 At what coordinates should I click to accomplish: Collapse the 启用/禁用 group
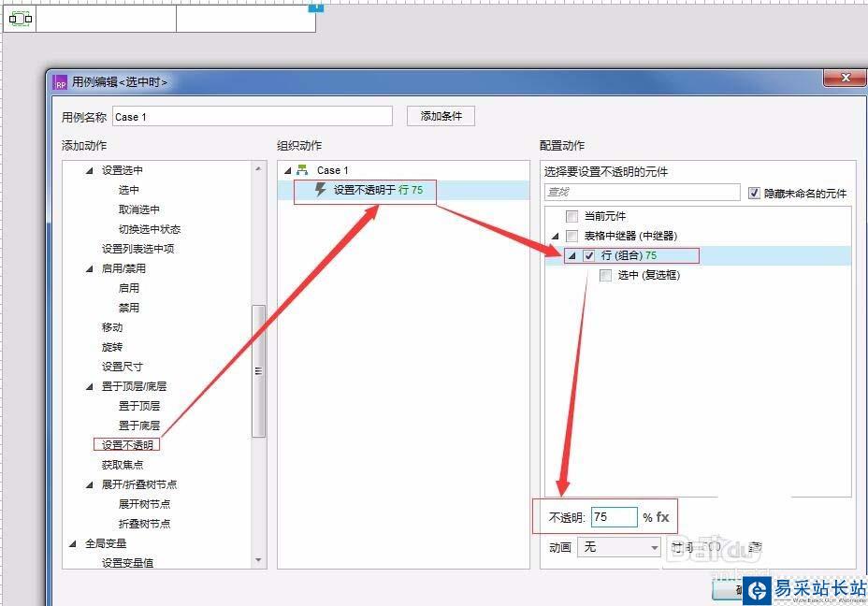[x=90, y=268]
